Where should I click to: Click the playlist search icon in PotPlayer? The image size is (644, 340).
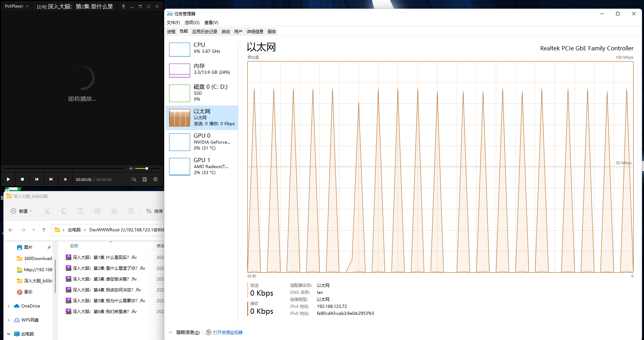coord(133,179)
